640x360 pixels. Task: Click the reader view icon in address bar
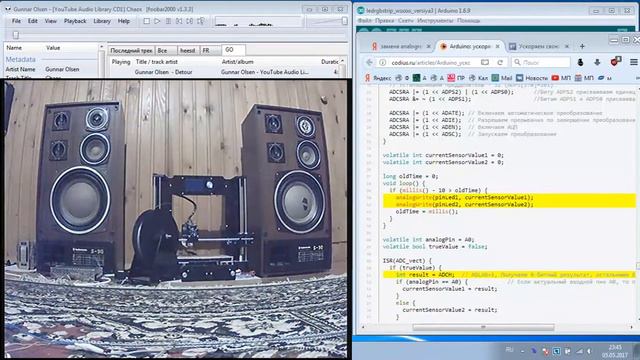485,62
